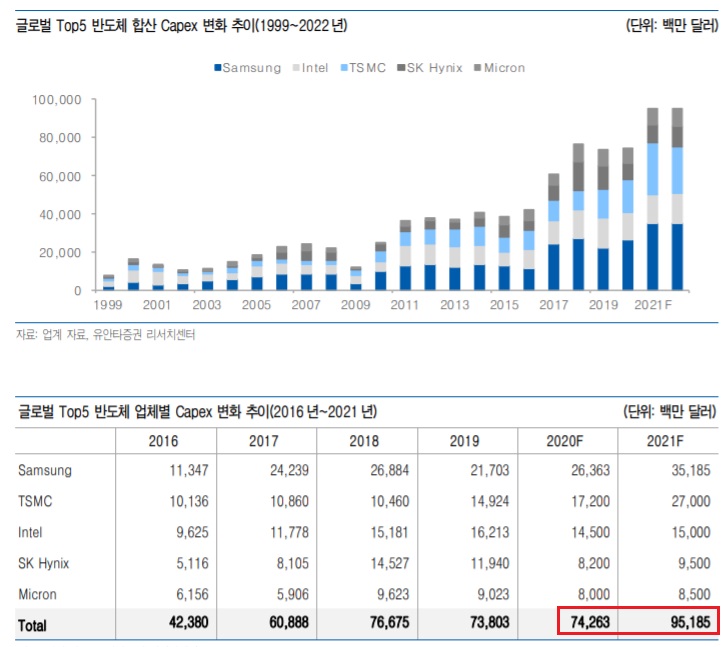Select Intel 2018 value 15,181
The image size is (726, 647).
click(389, 532)
